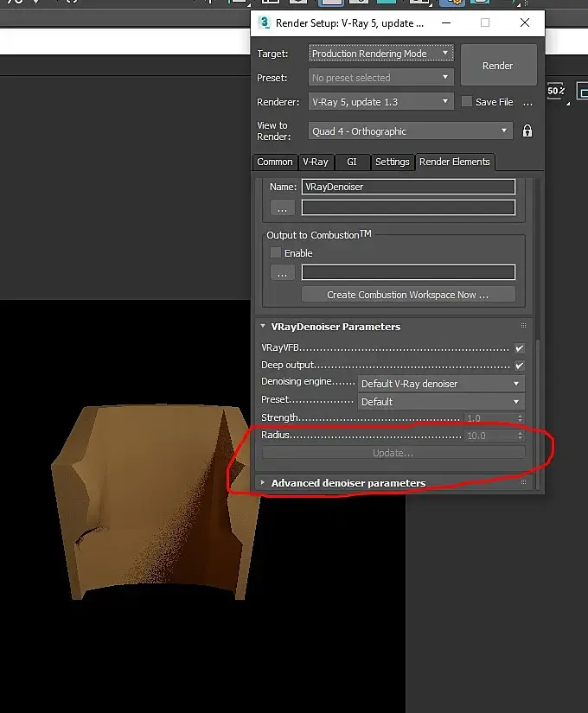Click the Radius spinner arrows
588x713 pixels.
pos(521,436)
